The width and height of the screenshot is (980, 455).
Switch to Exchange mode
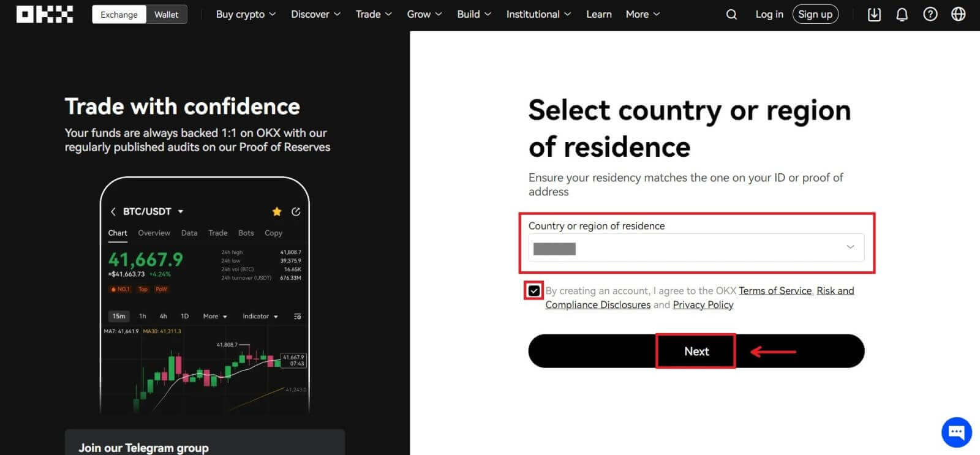[119, 14]
